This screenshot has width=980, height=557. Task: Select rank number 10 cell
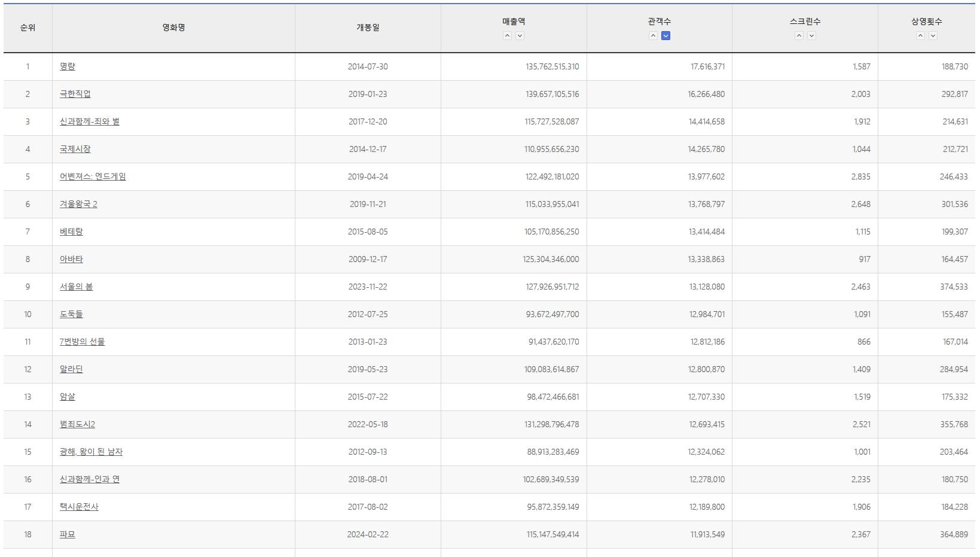[x=28, y=314]
